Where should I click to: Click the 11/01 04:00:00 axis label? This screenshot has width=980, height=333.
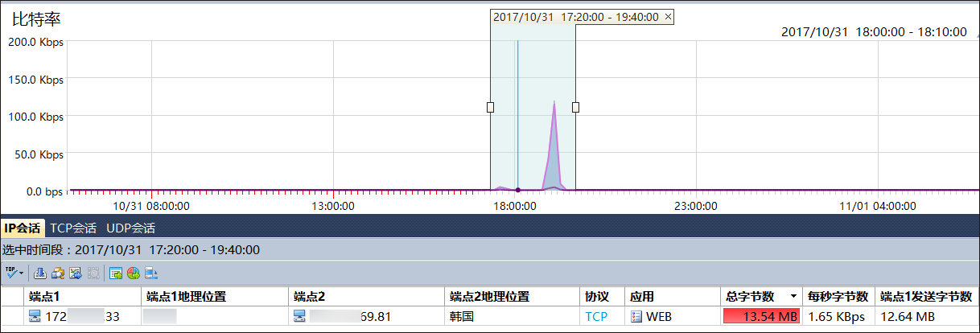click(x=877, y=206)
